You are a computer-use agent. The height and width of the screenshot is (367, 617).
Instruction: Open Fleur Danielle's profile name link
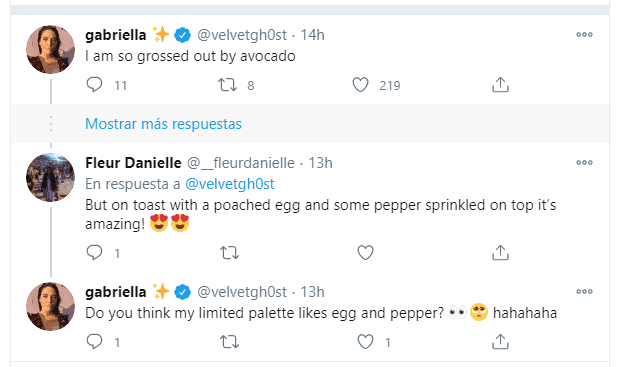coord(133,163)
